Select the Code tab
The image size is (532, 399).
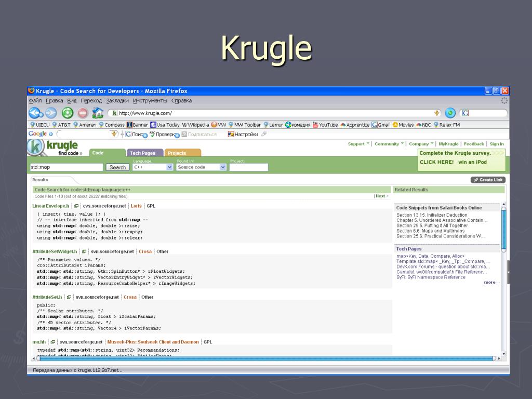(107, 153)
